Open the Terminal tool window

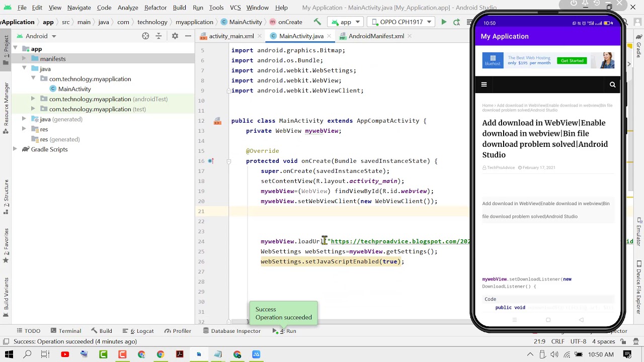click(65, 331)
